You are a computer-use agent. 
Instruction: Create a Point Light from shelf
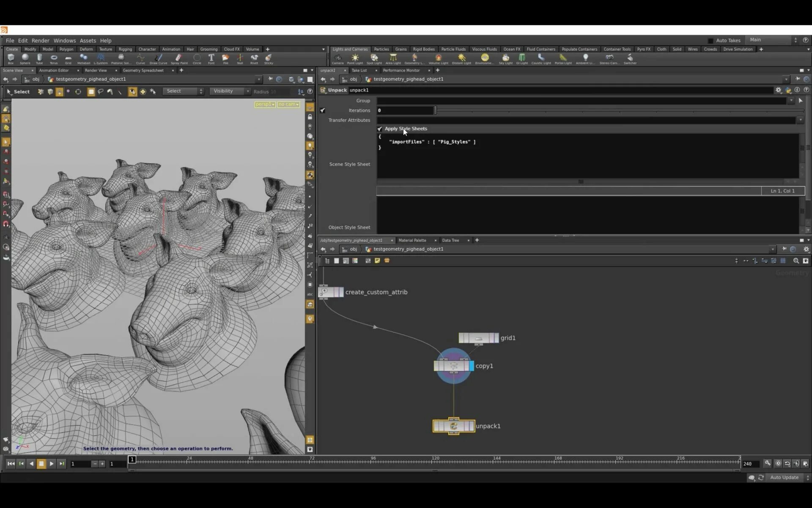pos(355,58)
